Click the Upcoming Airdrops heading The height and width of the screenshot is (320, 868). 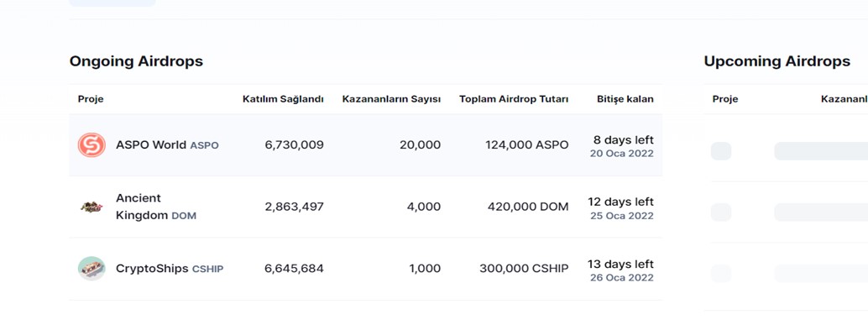pos(777,61)
